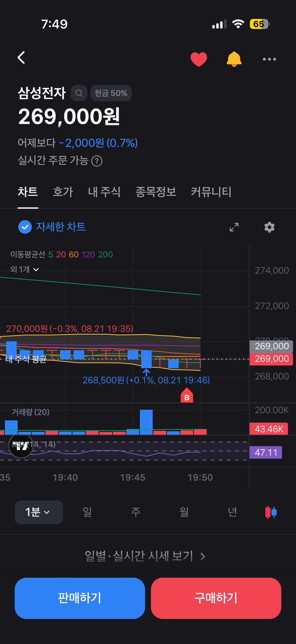This screenshot has width=296, height=644.
Task: Tap the 구매하기 buy button
Action: pos(216,598)
